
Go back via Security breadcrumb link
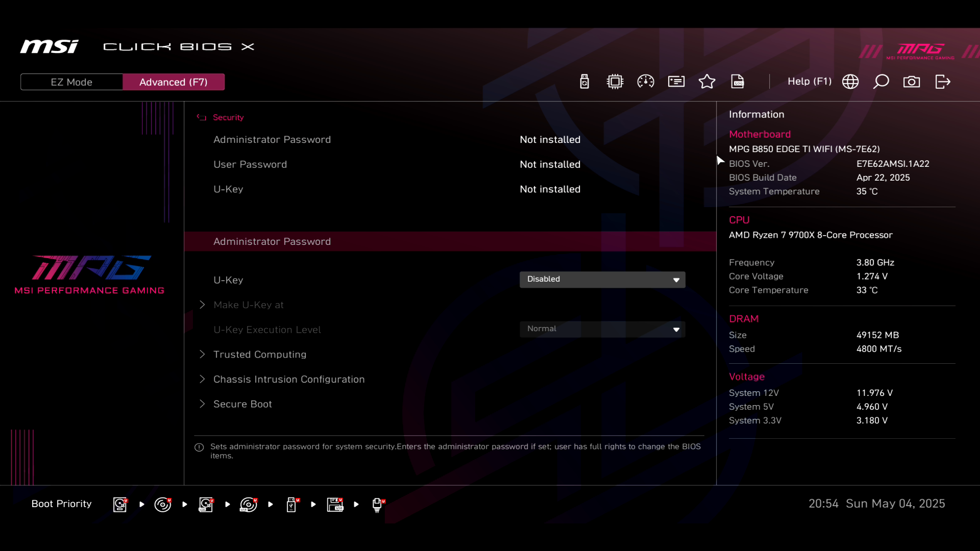[228, 117]
